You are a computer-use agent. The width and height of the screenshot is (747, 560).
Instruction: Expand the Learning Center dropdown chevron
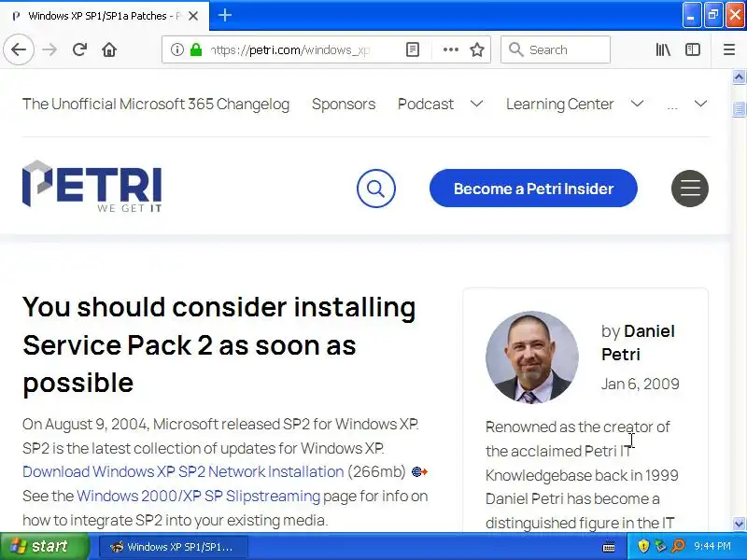(x=637, y=104)
